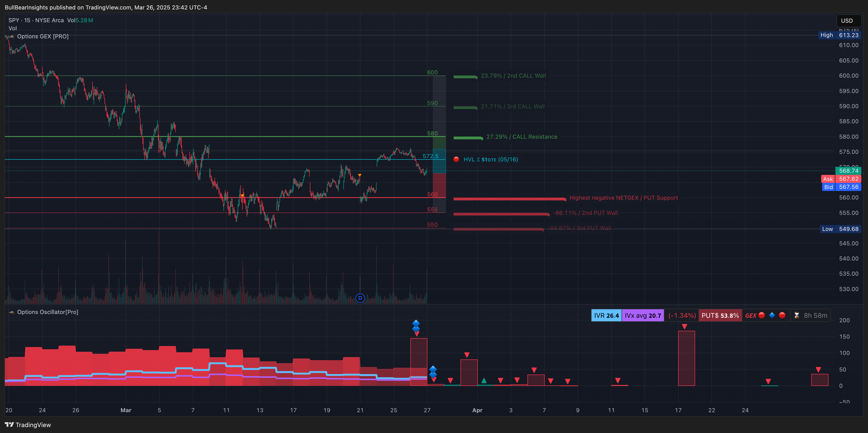The width and height of the screenshot is (868, 433).
Task: Click the first red circle after GEX text
Action: [x=762, y=315]
